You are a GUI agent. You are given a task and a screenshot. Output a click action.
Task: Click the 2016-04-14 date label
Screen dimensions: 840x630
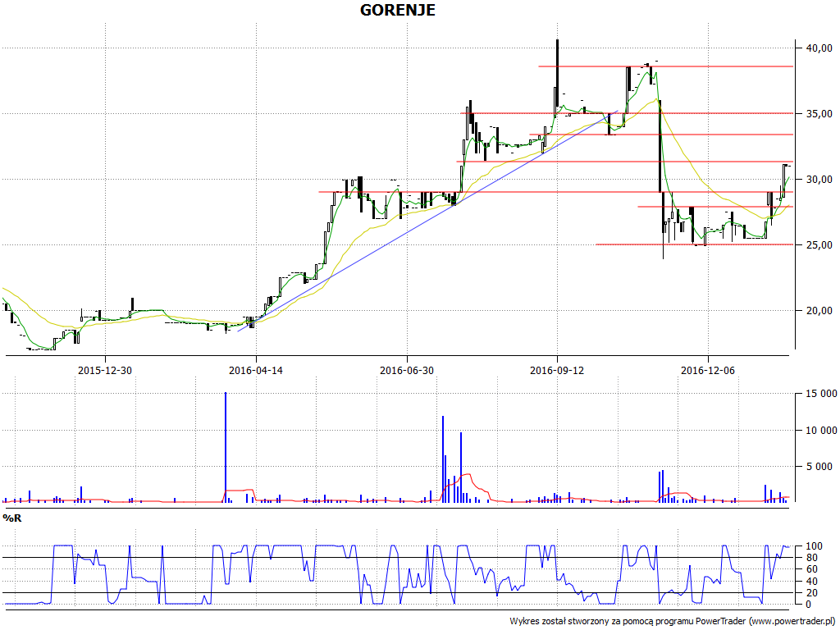(256, 370)
